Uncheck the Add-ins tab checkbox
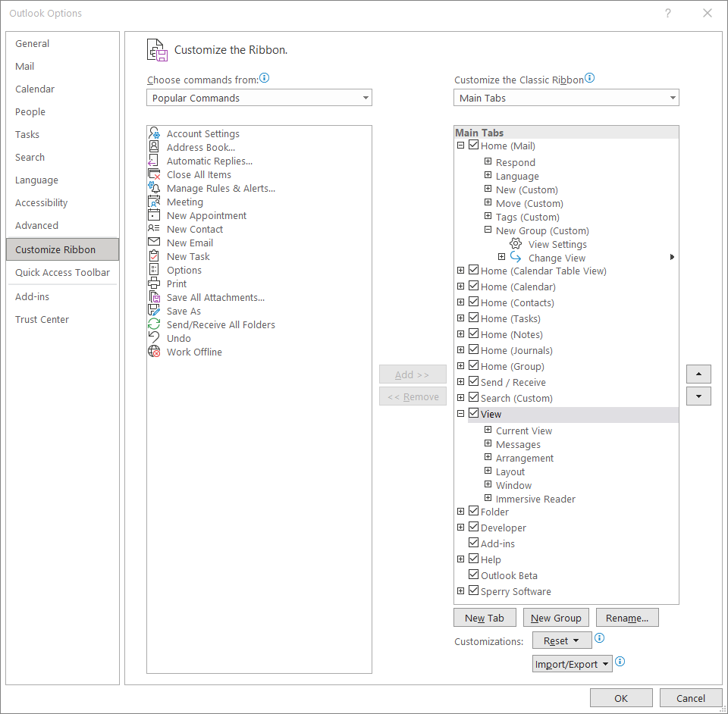The image size is (728, 714). [x=473, y=543]
